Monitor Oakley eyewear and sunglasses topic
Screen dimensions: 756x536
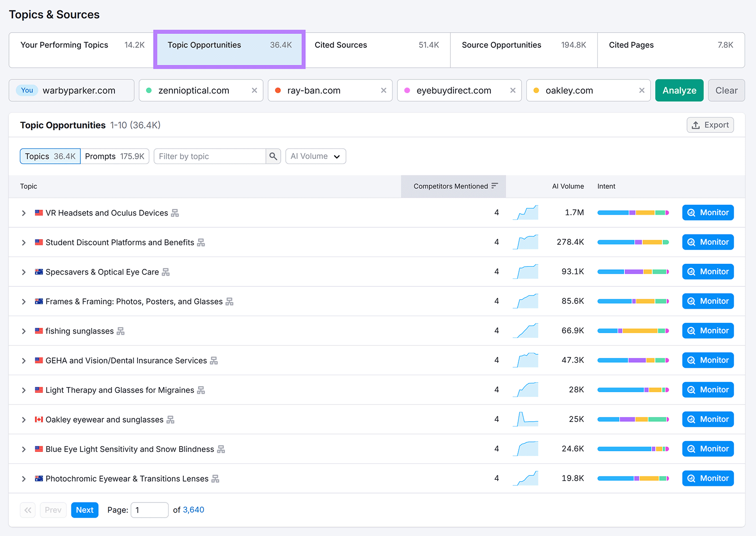(708, 419)
